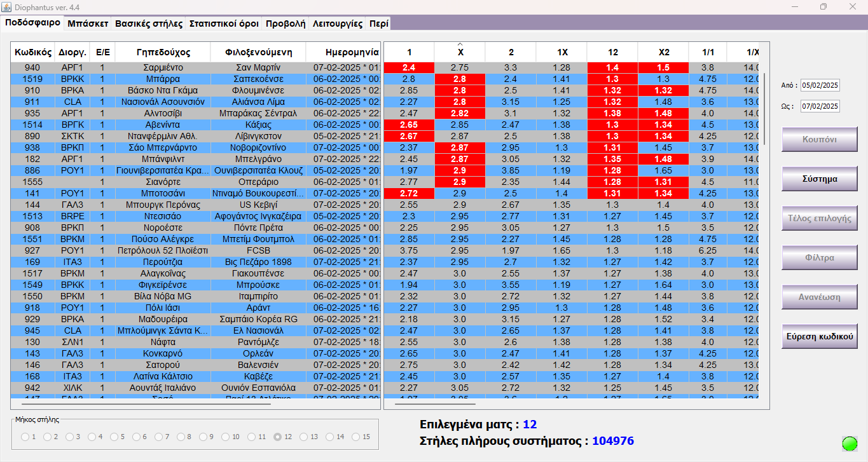Click the Κωδικός column header

[x=32, y=52]
